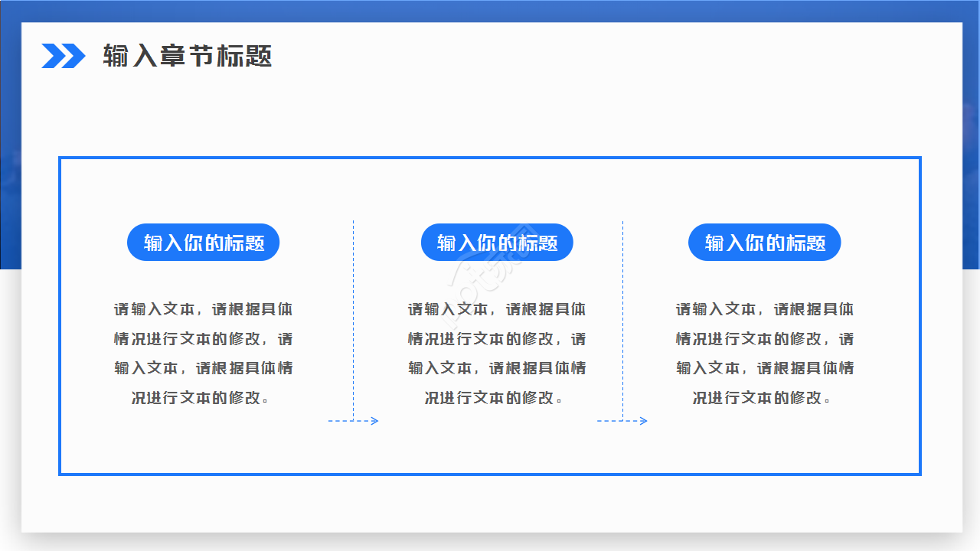Image resolution: width=980 pixels, height=551 pixels.
Task: Select the blue rectangular border frame
Action: pyautogui.click(x=490, y=158)
